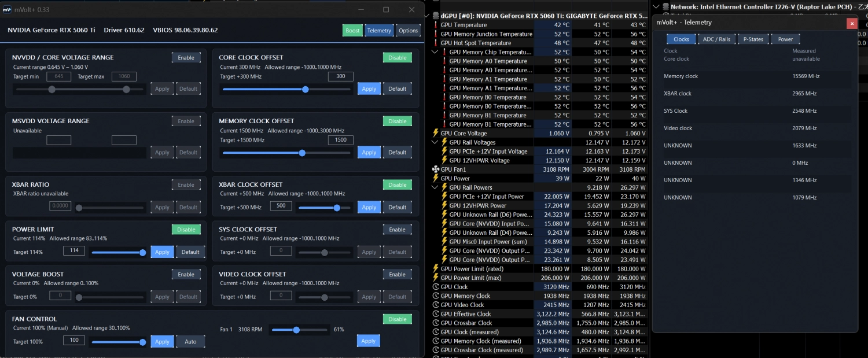This screenshot has height=358, width=868.
Task: Click the Core Clock Offset 300 input field
Action: (340, 76)
